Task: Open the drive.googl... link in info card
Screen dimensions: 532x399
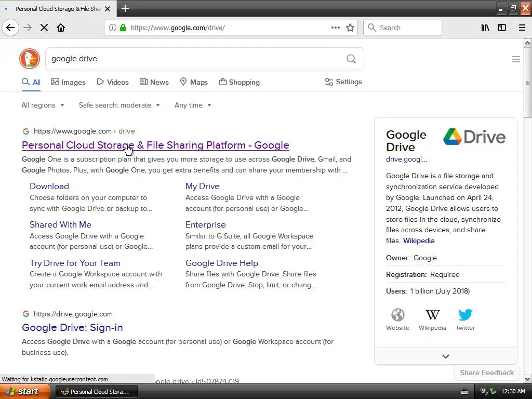Action: (406, 159)
